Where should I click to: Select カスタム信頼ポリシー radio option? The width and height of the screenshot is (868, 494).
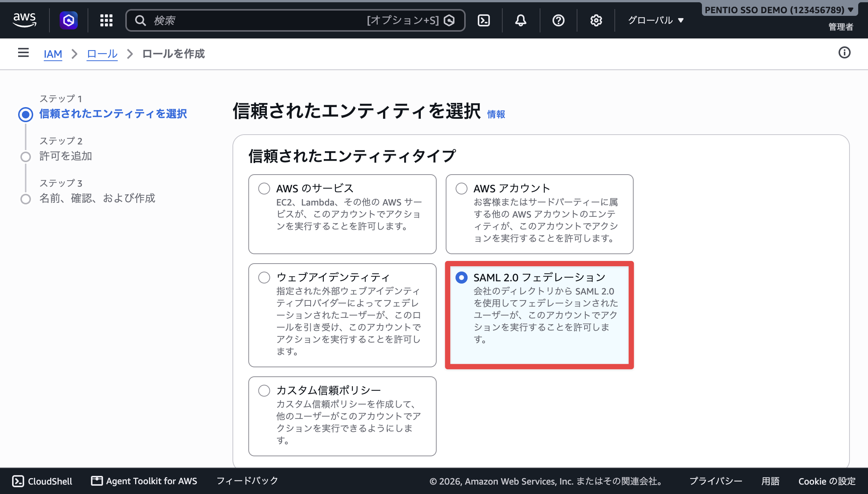pyautogui.click(x=264, y=390)
